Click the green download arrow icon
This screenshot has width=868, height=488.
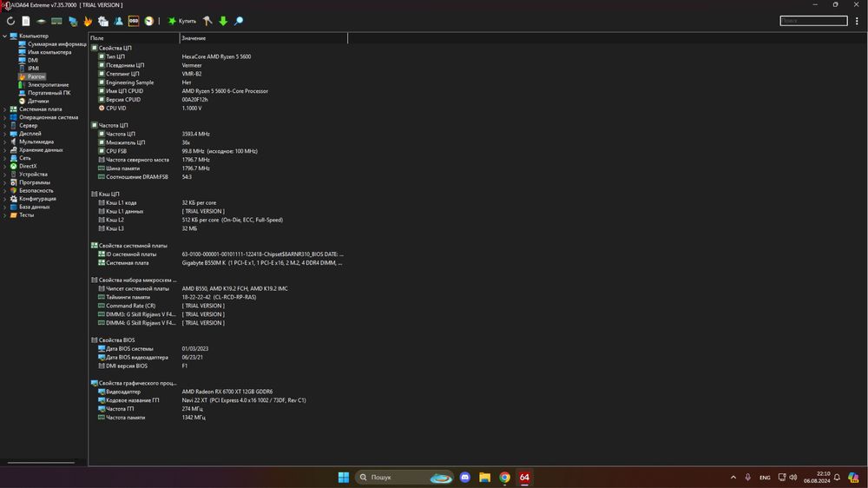coord(223,21)
